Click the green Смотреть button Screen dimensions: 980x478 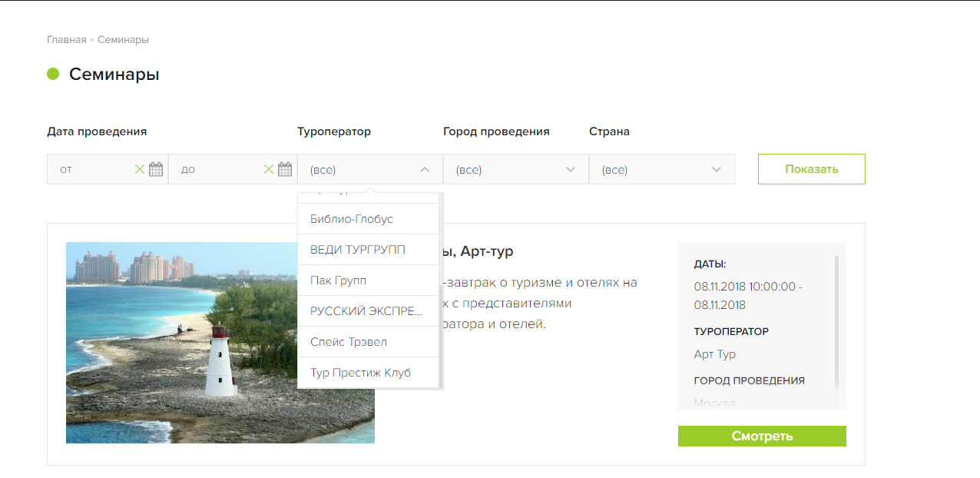point(762,437)
